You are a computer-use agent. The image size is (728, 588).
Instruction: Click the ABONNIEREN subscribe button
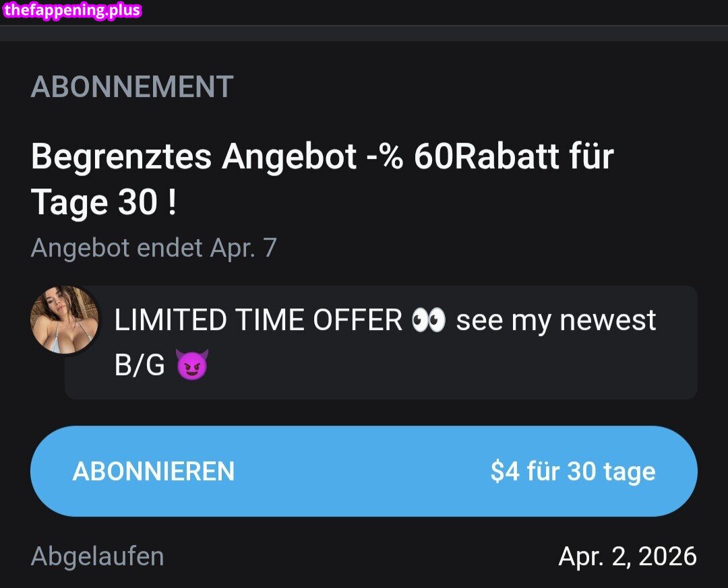pyautogui.click(x=363, y=471)
